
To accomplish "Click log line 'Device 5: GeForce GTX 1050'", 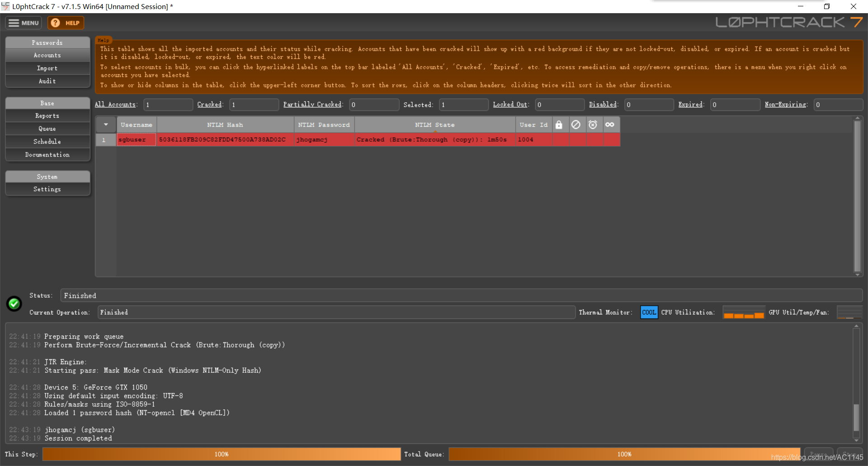I will (x=96, y=387).
